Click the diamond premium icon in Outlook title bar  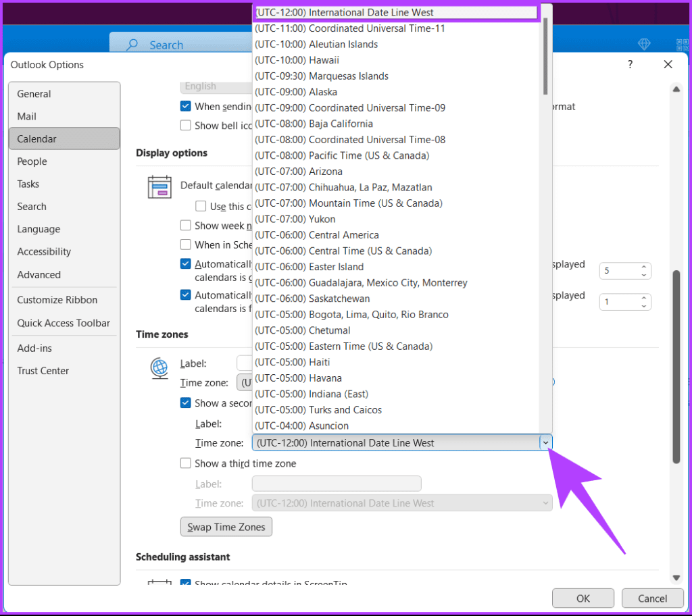644,44
